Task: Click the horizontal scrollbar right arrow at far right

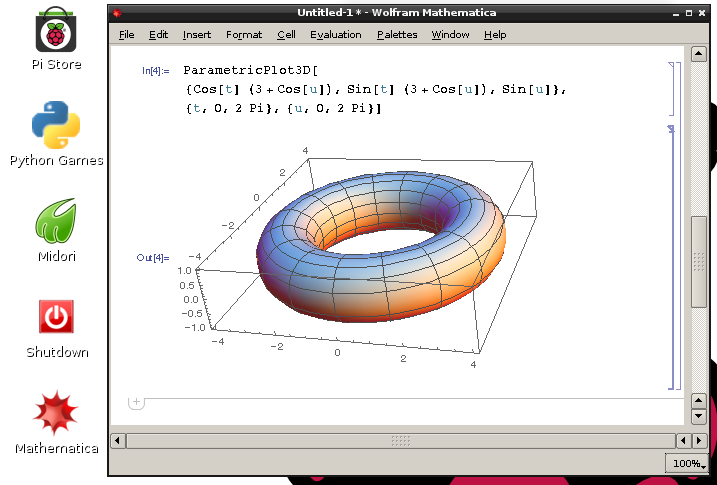Action: pyautogui.click(x=699, y=441)
